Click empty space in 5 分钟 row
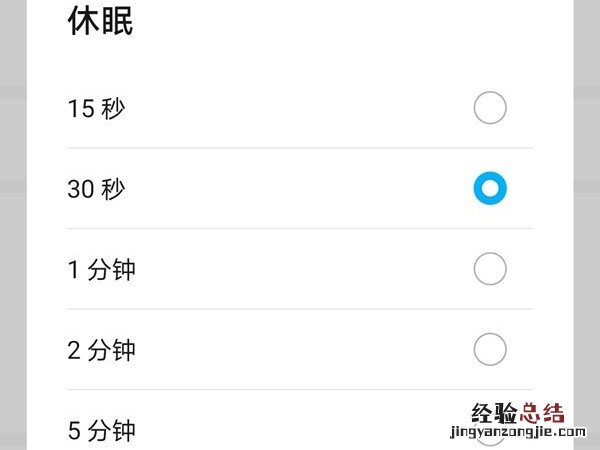Screen dimensions: 600x450 (x=300, y=430)
